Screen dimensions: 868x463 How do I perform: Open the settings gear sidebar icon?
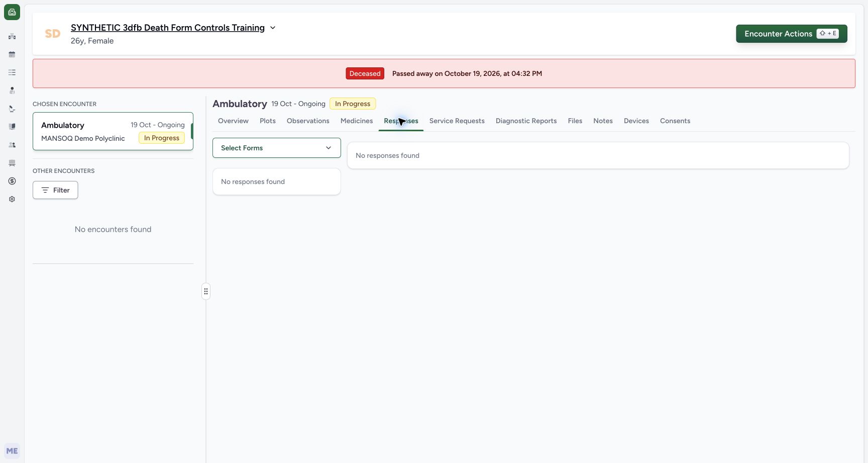12,199
